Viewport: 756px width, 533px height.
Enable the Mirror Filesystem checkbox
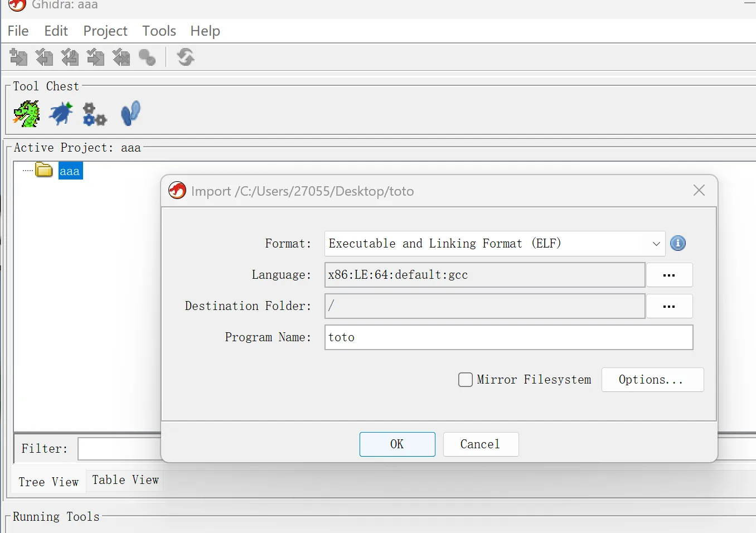[x=466, y=380]
